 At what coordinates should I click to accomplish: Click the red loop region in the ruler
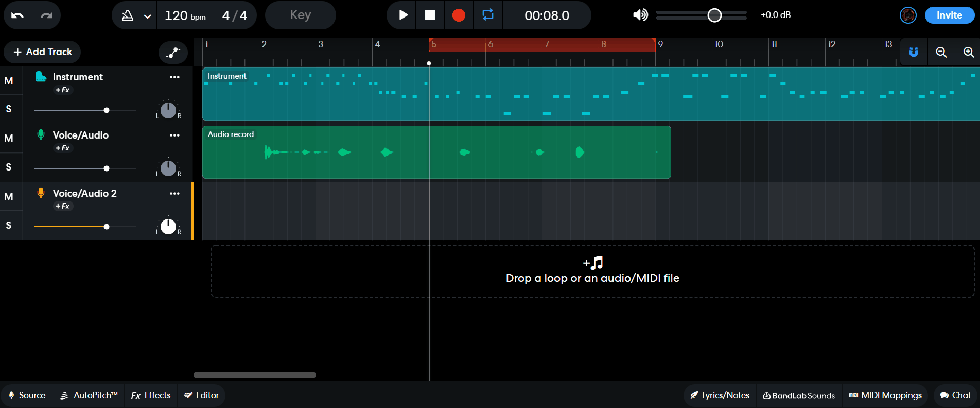pos(542,45)
